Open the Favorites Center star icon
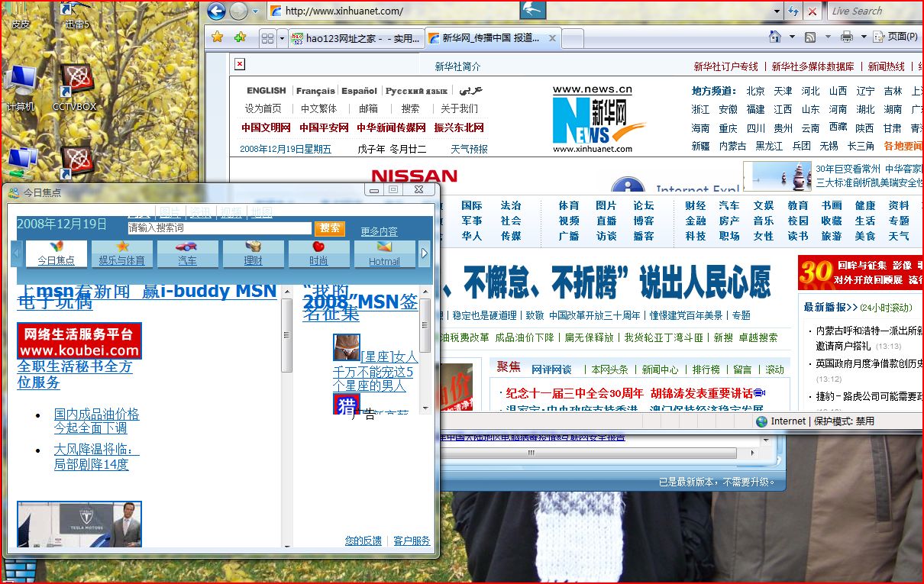The height and width of the screenshot is (584, 924). [218, 37]
